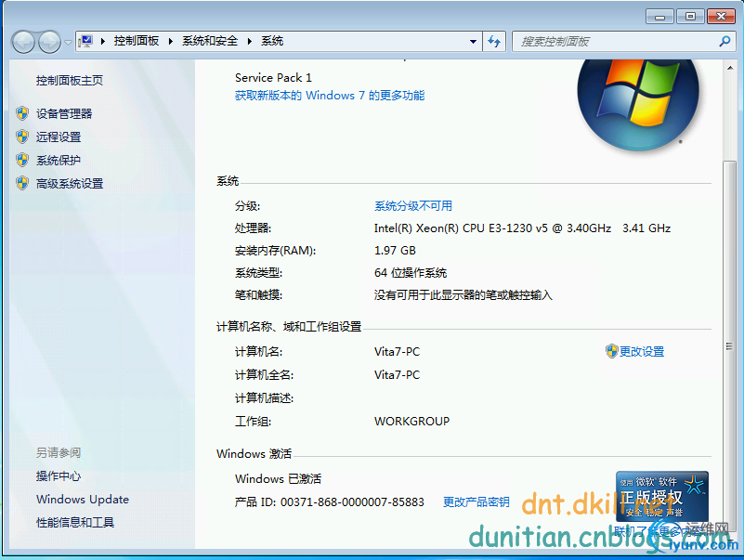The width and height of the screenshot is (744, 560).
Task: Expand the arrow after 控制面板 breadcrumb
Action: pos(170,41)
